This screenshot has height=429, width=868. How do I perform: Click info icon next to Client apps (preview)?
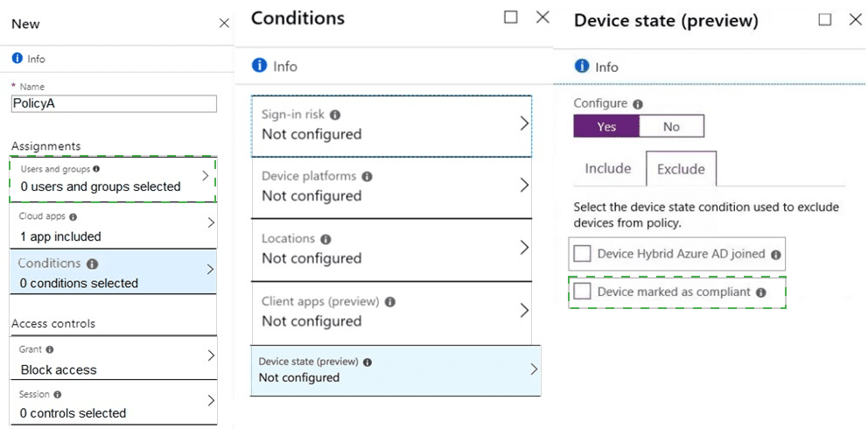pyautogui.click(x=390, y=302)
